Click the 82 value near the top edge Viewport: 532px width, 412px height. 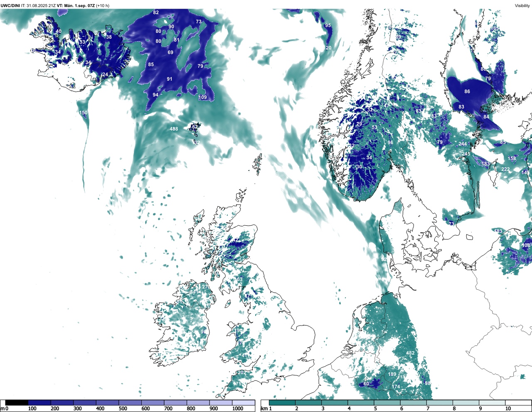click(x=156, y=12)
